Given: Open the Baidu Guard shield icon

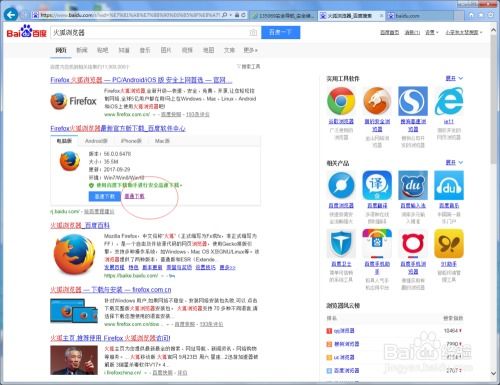Looking at the screenshot, I should point(341,244).
